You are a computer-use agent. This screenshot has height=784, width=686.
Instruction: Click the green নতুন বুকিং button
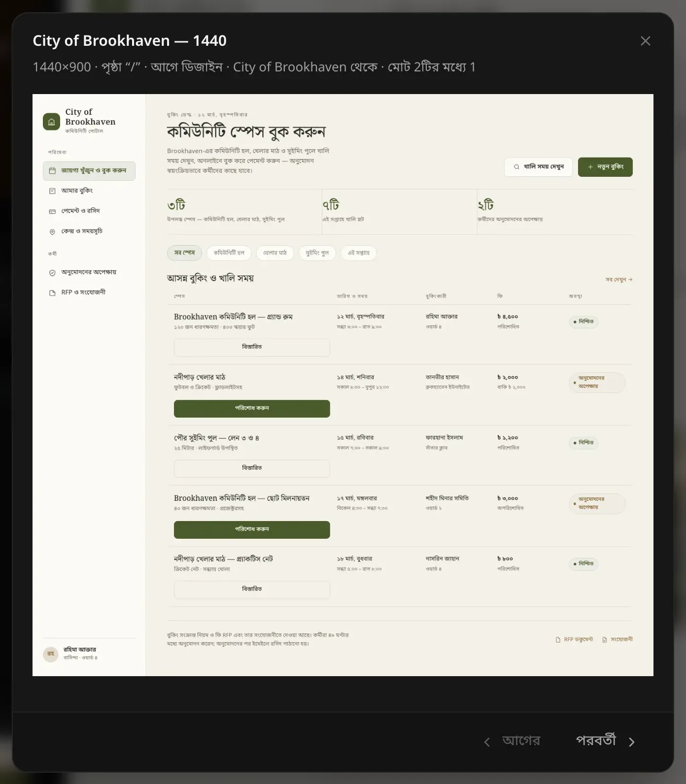[x=605, y=167]
